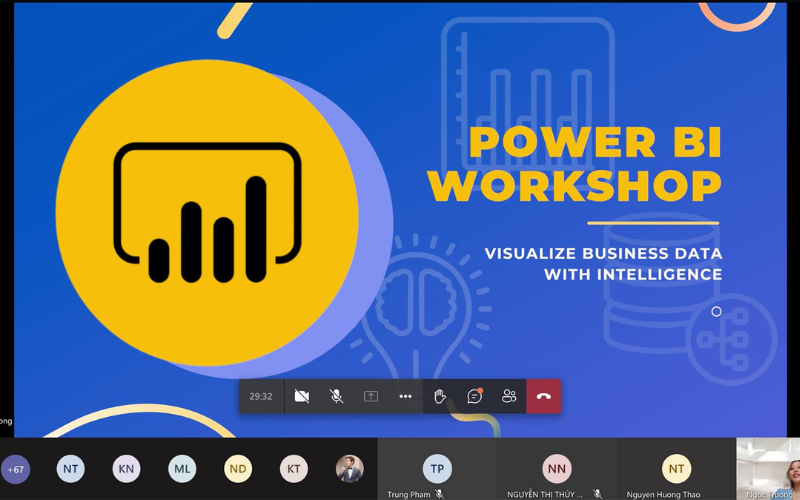This screenshot has width=800, height=500.
Task: Click NGUYỄN THỊ THÚY's muted microphone icon
Action: [x=597, y=494]
